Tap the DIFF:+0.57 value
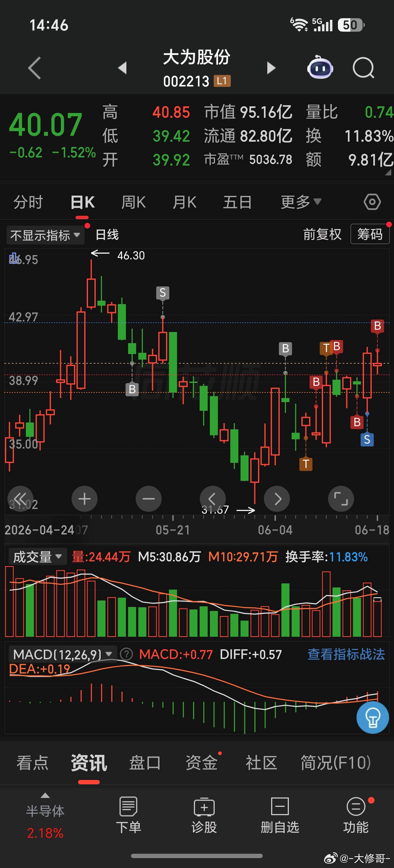 coord(251,654)
